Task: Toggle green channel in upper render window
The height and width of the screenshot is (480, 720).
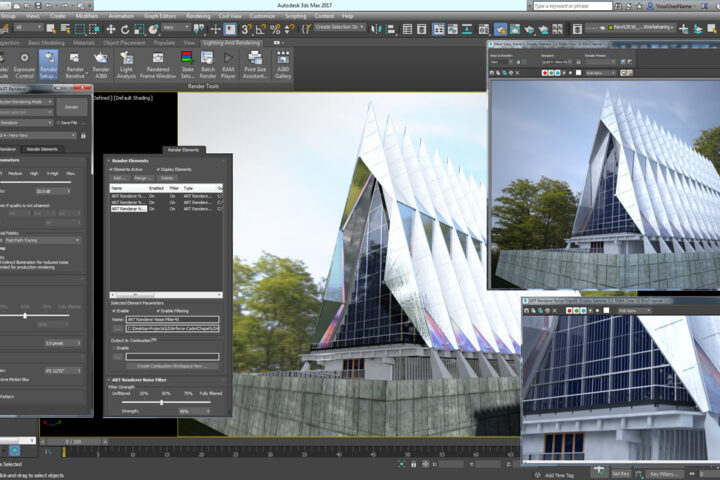Action: coord(551,73)
